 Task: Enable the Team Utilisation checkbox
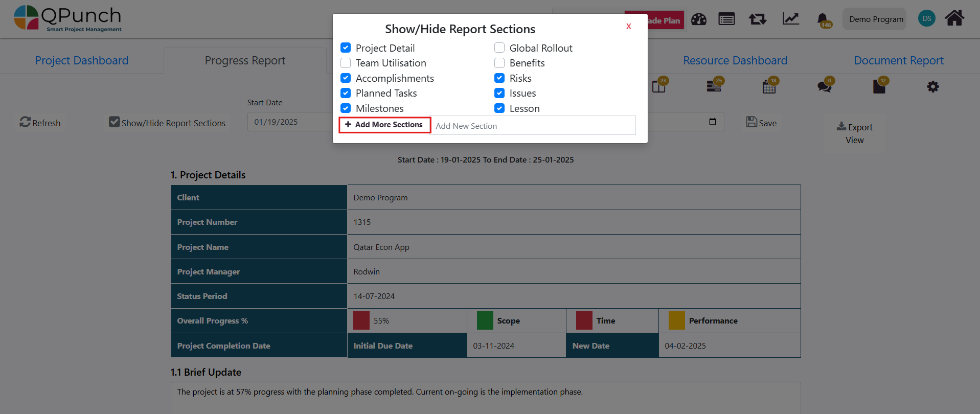coord(346,63)
